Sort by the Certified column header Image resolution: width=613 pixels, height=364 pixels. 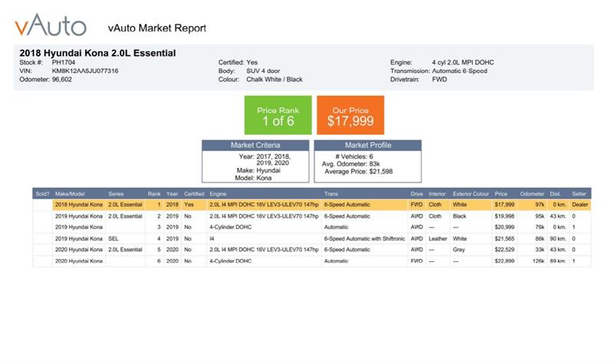pos(195,194)
